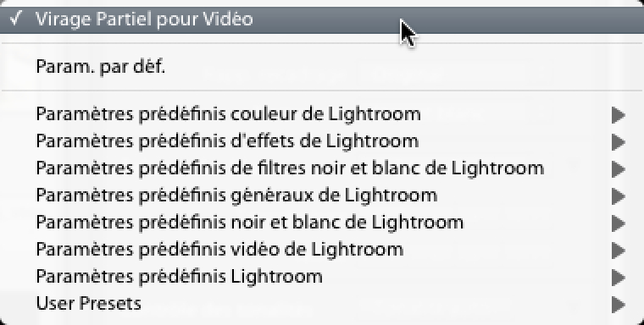Expand the couleur de Lightroom submenu arrow
Image resolution: width=644 pixels, height=325 pixels.
coord(618,115)
